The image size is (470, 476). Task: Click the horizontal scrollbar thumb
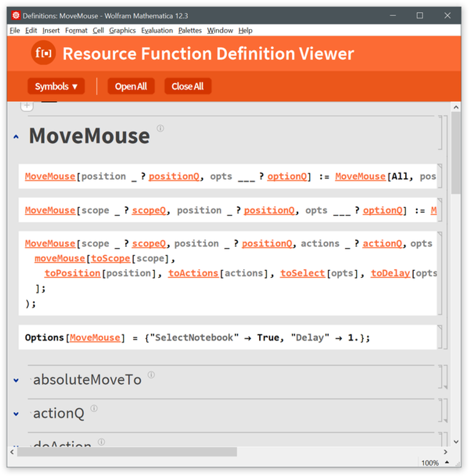click(127, 452)
